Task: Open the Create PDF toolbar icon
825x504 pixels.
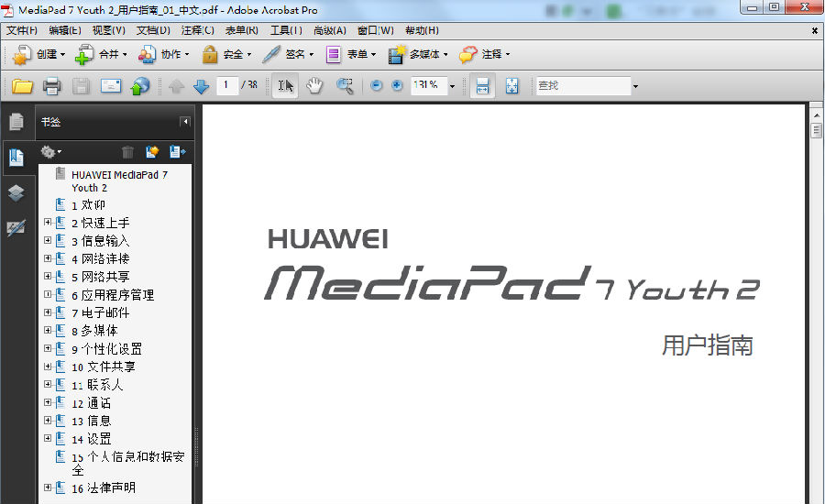Action: coord(22,54)
